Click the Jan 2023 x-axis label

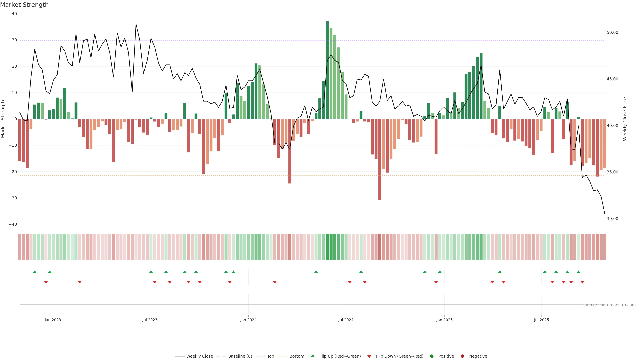coord(53,320)
